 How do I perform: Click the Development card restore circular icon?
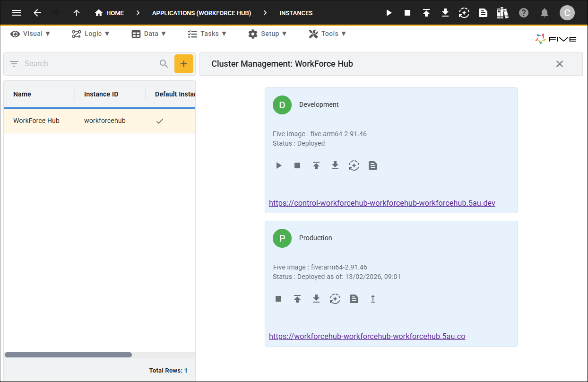point(354,165)
